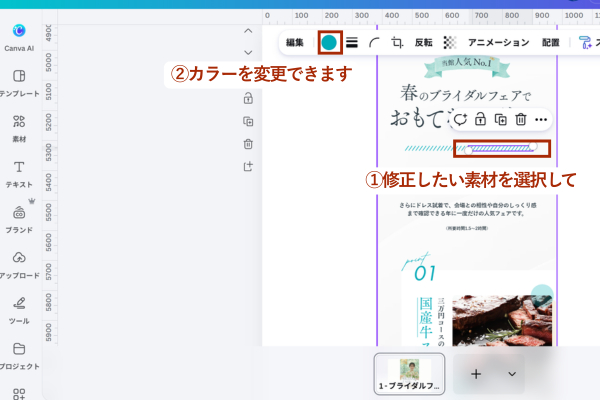Open the 配置 position panel
The image size is (600, 400).
(551, 42)
